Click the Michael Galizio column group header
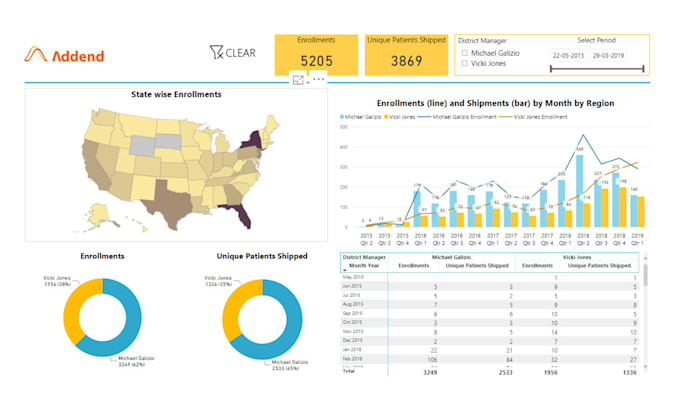680x409 pixels. (x=451, y=257)
